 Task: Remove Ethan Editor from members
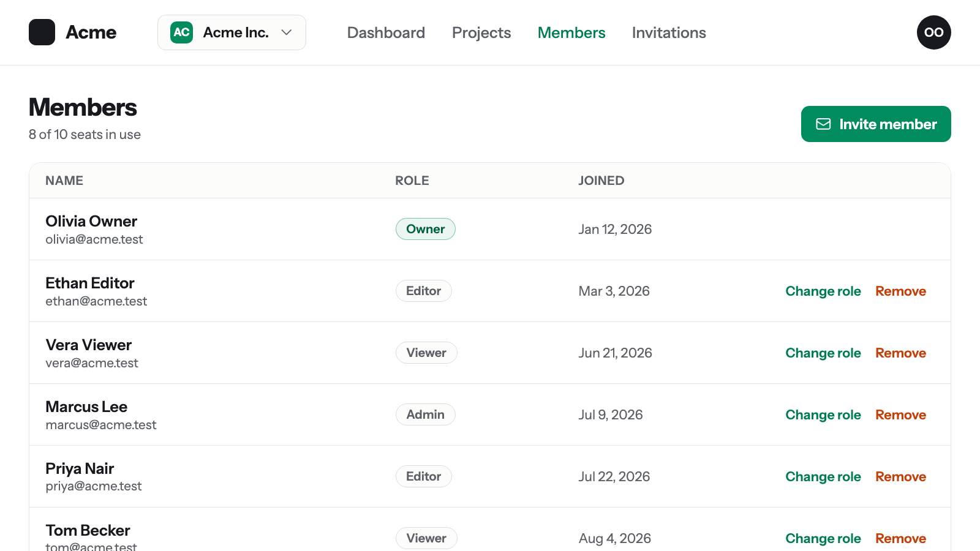click(900, 291)
